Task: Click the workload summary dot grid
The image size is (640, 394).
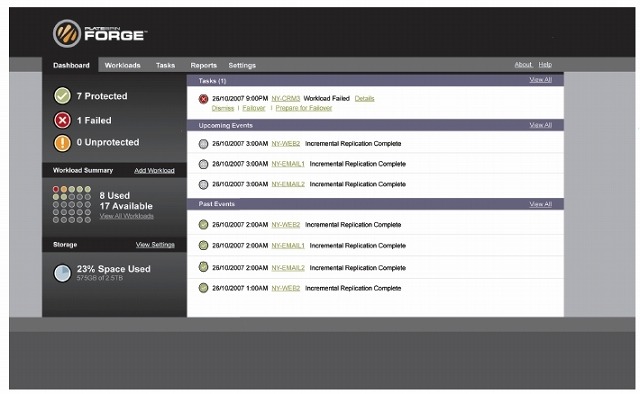Action: pos(72,204)
